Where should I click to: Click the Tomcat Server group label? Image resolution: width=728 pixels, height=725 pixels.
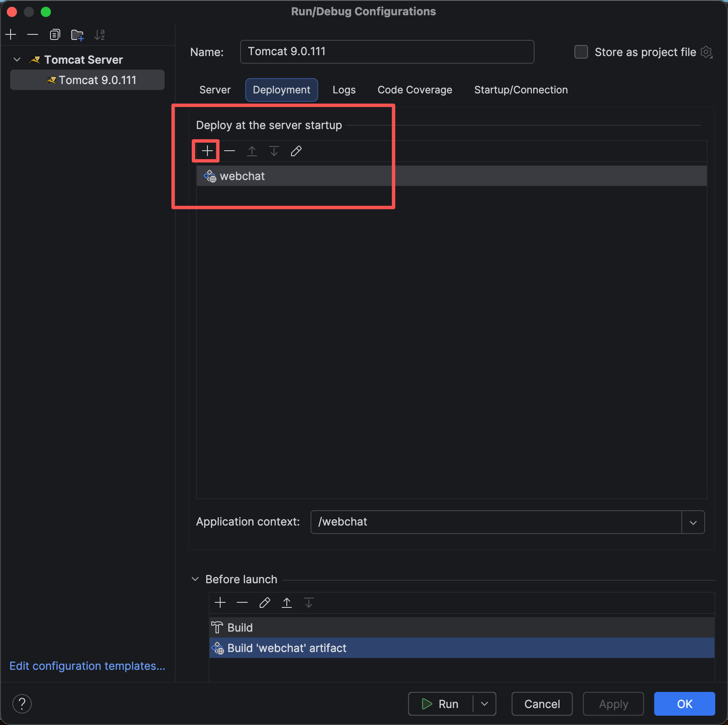(x=84, y=60)
